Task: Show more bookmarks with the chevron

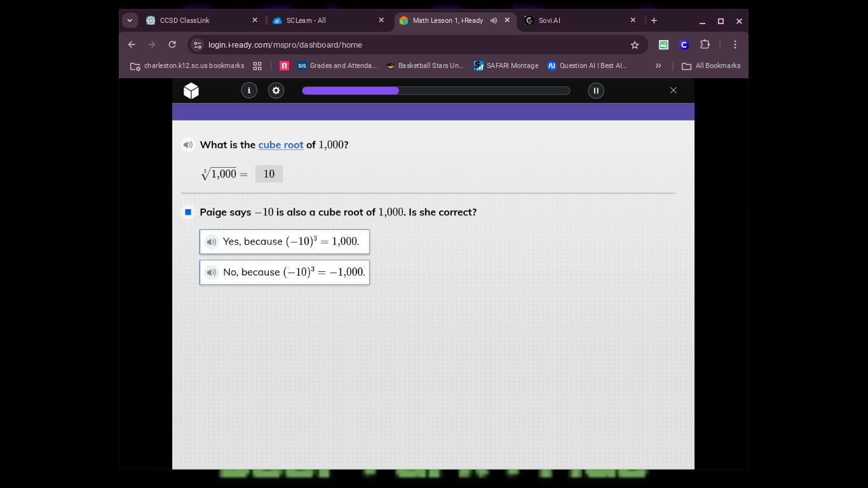Action: pos(658,65)
